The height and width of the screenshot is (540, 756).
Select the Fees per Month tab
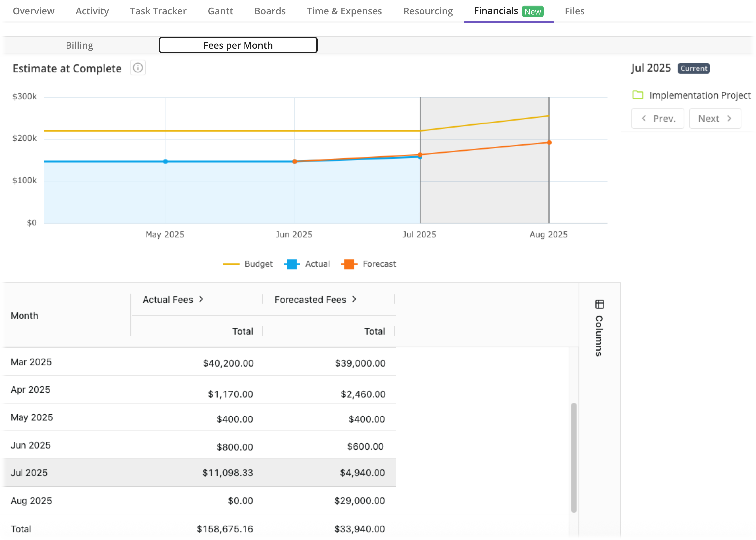coord(238,45)
